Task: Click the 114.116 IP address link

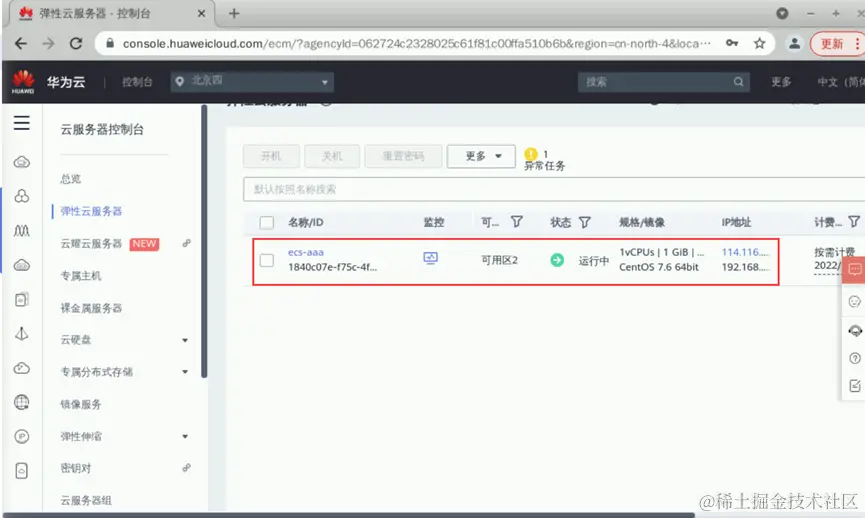Action: 745,252
